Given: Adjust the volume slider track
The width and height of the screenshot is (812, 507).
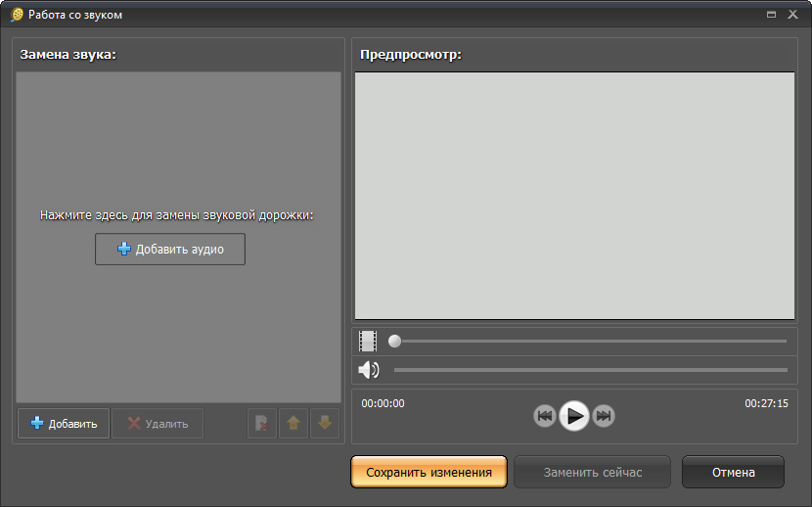Looking at the screenshot, I should pyautogui.click(x=590, y=370).
